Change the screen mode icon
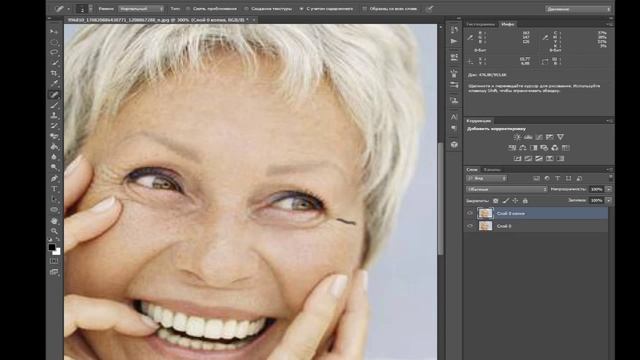This screenshot has height=360, width=640. point(54,272)
